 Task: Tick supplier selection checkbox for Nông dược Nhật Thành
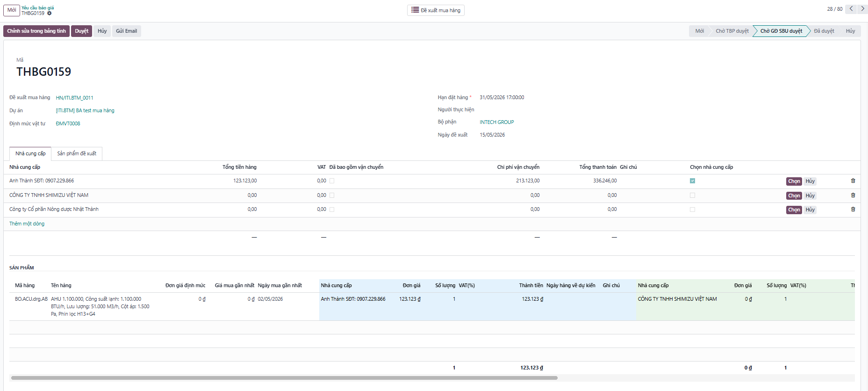click(692, 210)
